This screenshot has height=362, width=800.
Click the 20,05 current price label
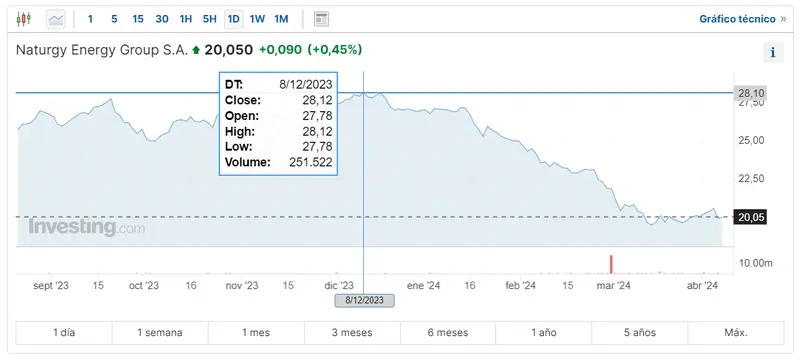750,217
